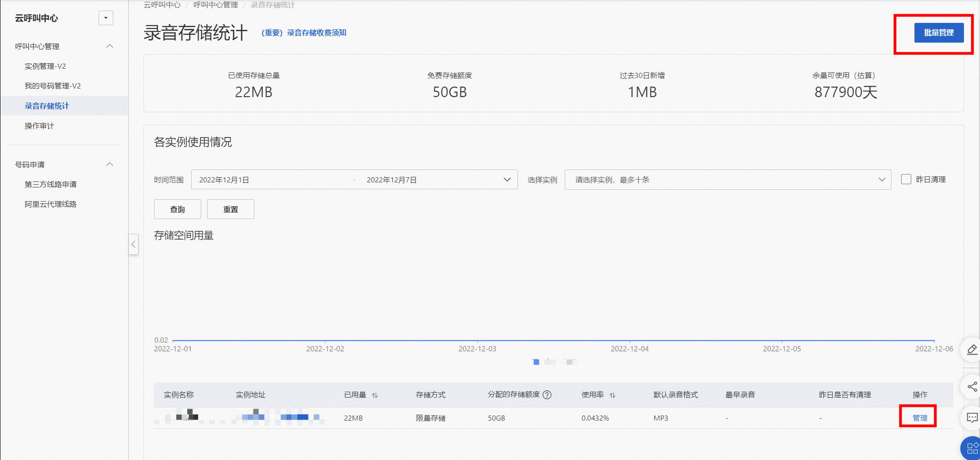Click the 分配的存储额度 help question icon
The width and height of the screenshot is (980, 460).
coord(547,395)
